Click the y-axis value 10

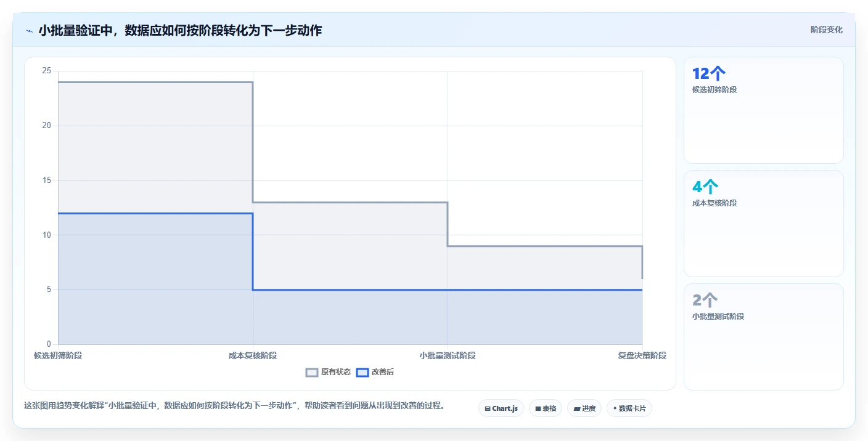point(47,235)
